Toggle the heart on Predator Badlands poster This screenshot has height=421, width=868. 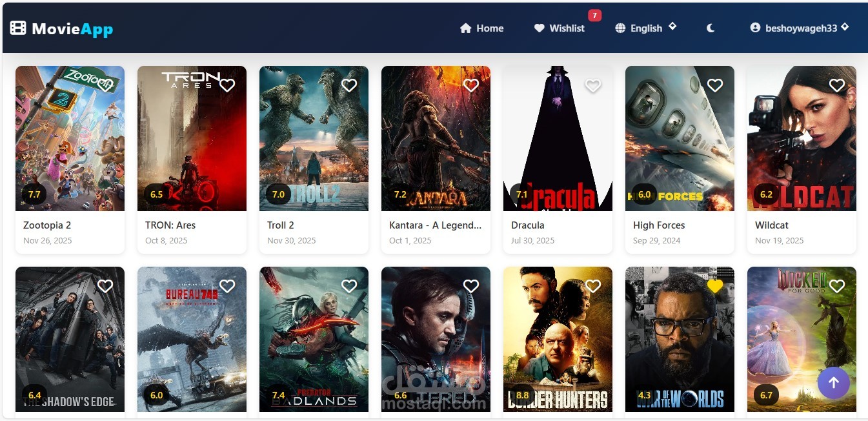[x=349, y=286]
